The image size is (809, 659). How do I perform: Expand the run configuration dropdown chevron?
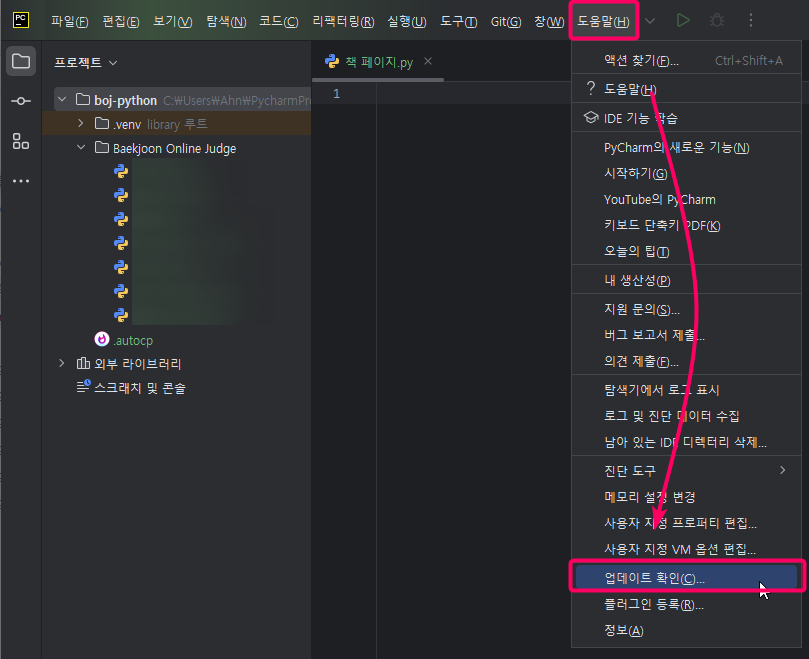click(x=650, y=21)
